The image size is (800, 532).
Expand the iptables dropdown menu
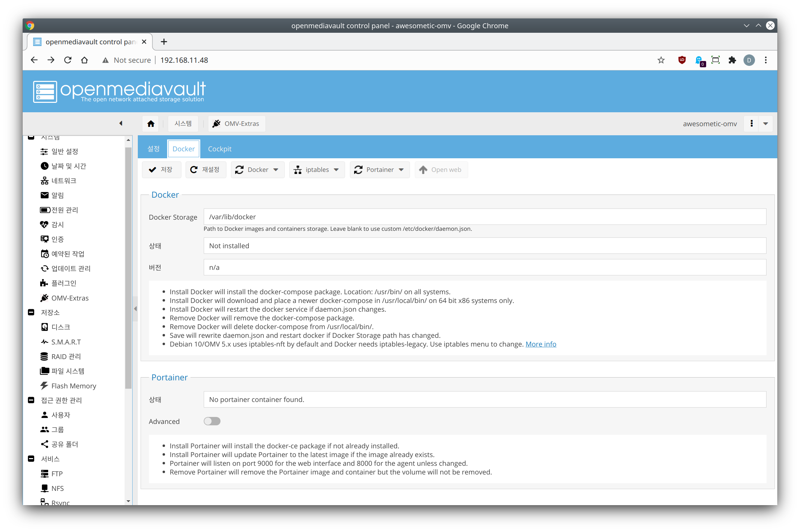tap(317, 170)
